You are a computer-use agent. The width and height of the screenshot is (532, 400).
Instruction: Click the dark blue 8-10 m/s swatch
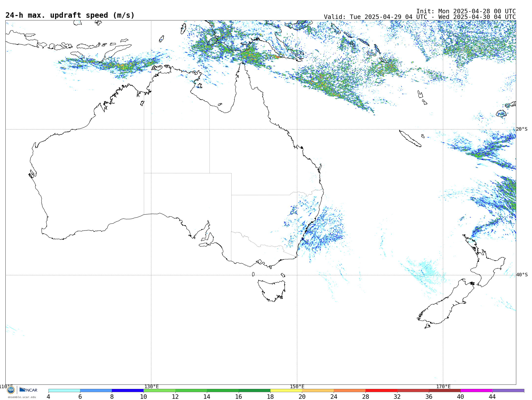pos(128,391)
